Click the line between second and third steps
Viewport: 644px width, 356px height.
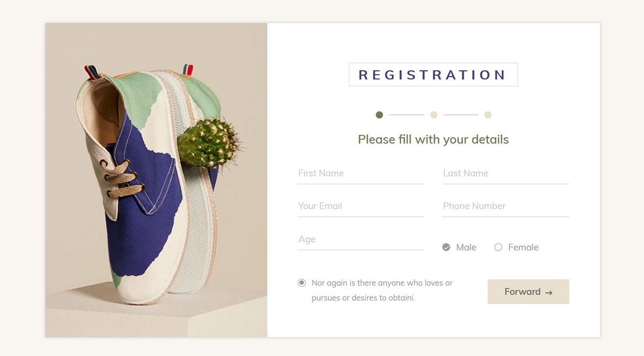point(461,115)
